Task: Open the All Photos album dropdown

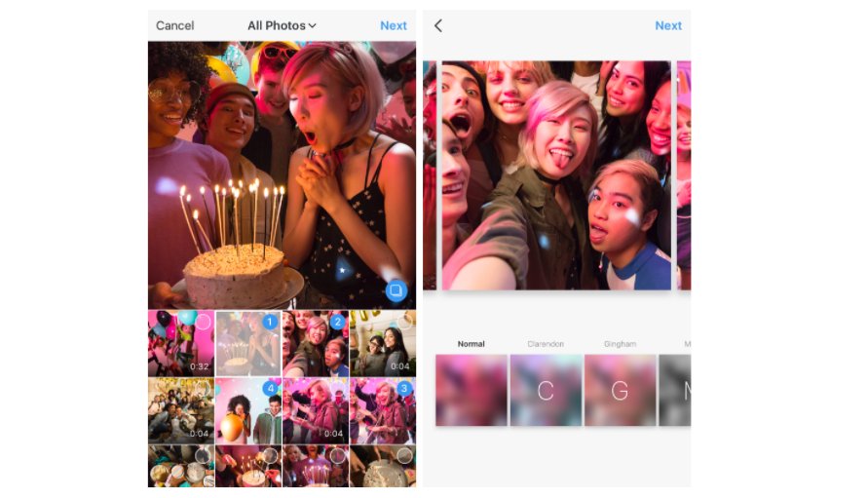Action: pyautogui.click(x=282, y=25)
